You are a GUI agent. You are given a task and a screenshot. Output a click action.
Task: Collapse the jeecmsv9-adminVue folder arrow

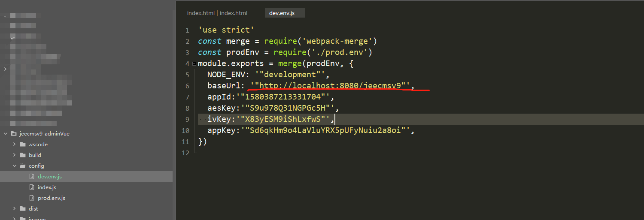point(6,133)
